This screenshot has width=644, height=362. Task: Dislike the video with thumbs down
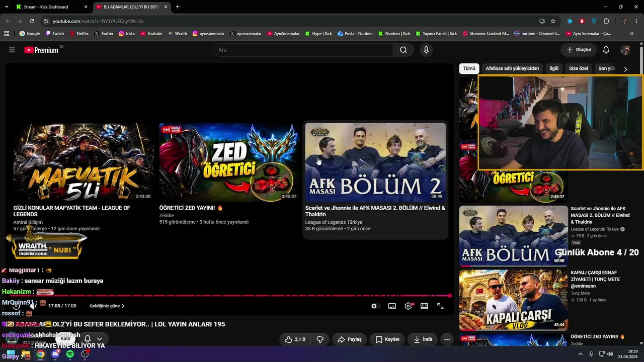point(320,339)
